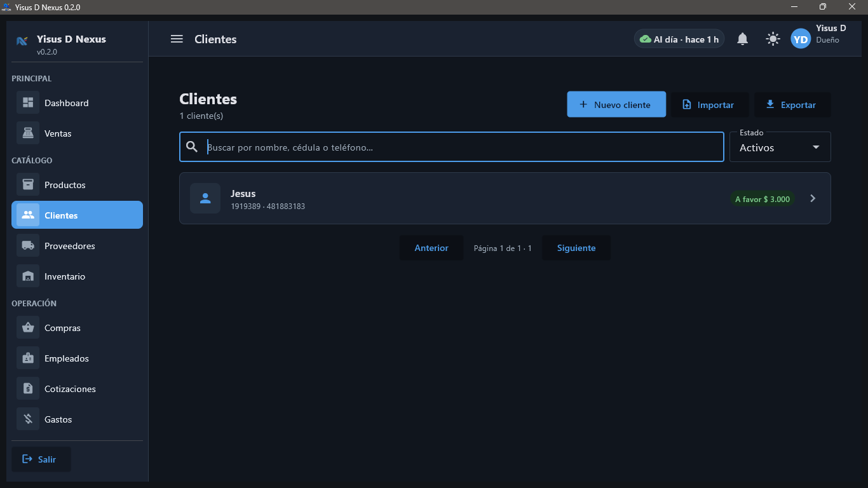Go to the Ventas section

77,133
